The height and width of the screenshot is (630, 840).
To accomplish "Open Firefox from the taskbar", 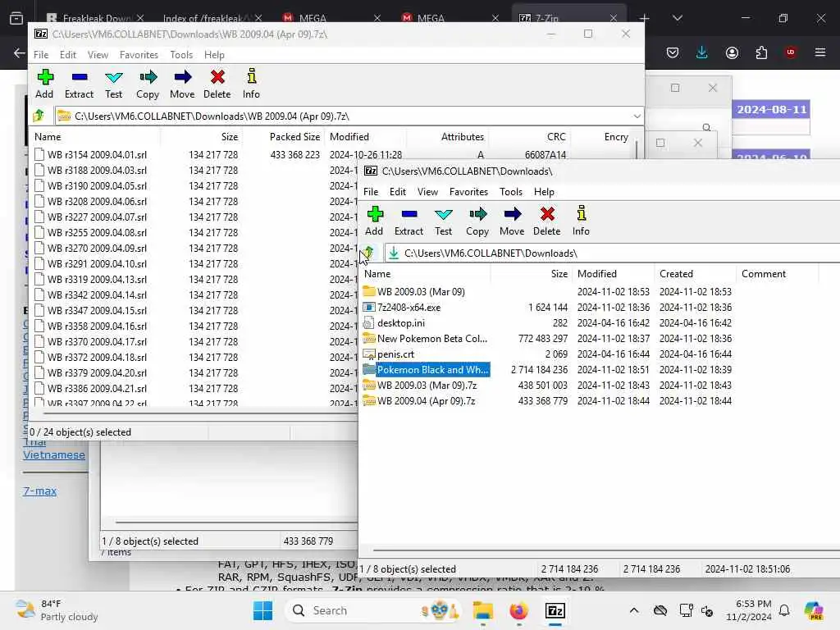I will coord(518,610).
